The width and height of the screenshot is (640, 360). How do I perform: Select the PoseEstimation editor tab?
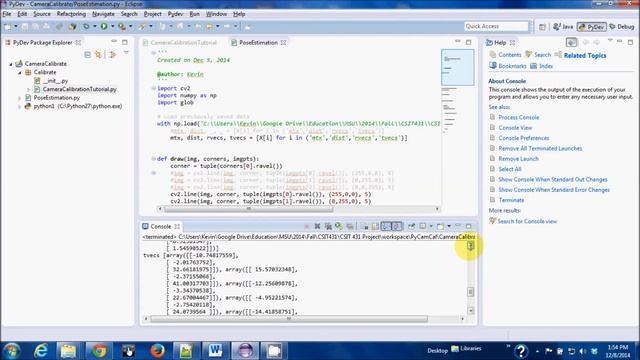[x=258, y=42]
